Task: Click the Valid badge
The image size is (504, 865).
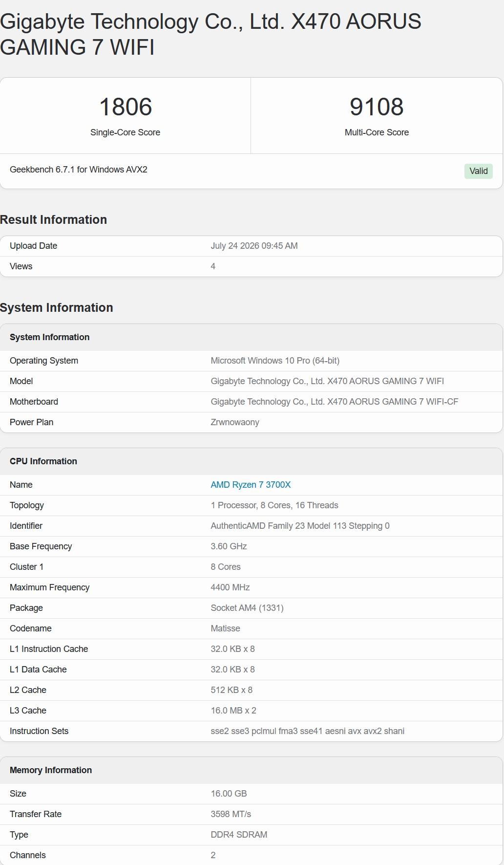Action: point(479,171)
